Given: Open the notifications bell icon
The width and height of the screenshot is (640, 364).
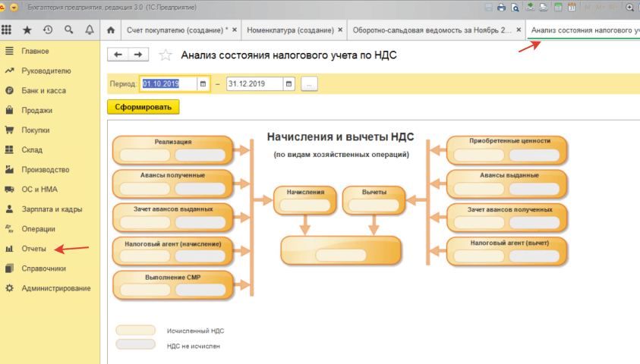Looking at the screenshot, I should [x=90, y=30].
